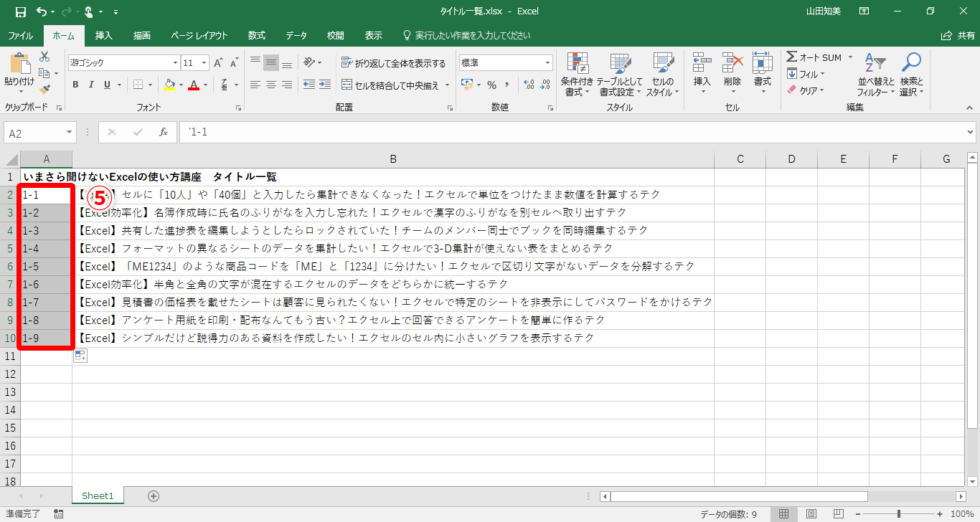Toggle left text alignment
The height and width of the screenshot is (522, 980).
(255, 85)
